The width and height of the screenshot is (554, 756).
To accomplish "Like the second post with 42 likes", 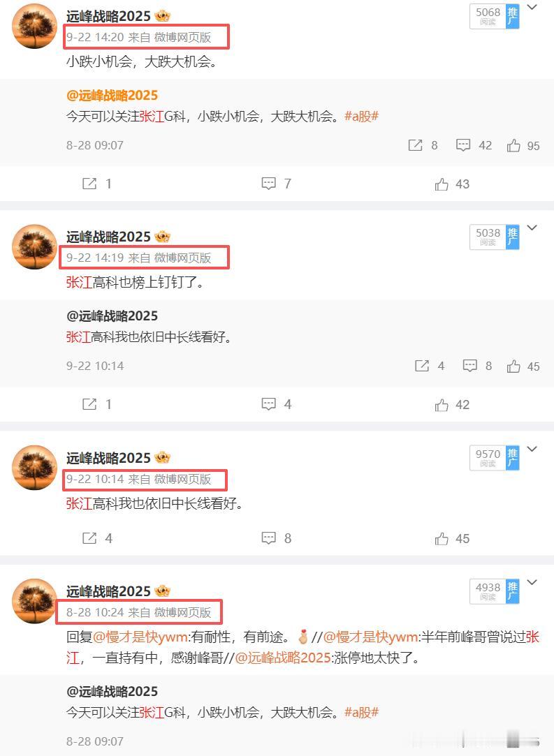I will pyautogui.click(x=452, y=404).
